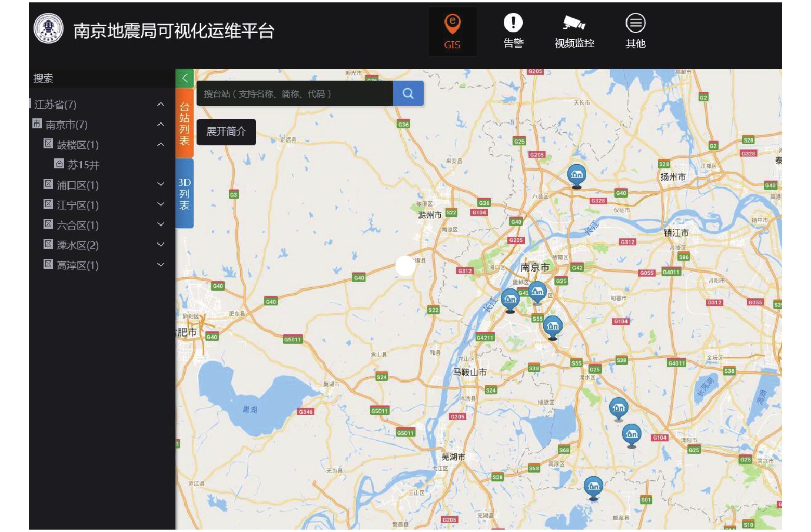
Task: Click the 市 icon beside 南京市
Action: pyautogui.click(x=37, y=124)
